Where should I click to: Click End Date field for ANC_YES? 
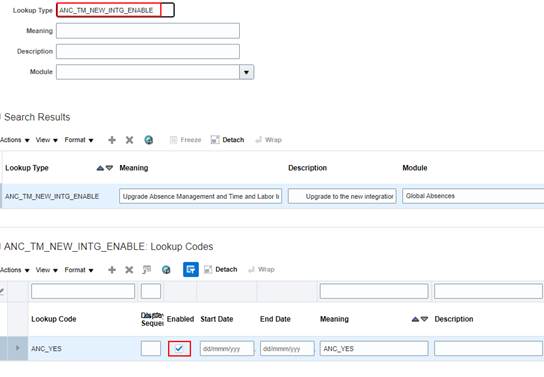click(287, 349)
